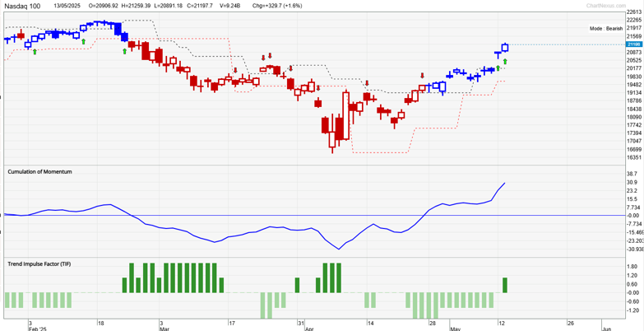Click the 17 date tick label
The width and height of the screenshot is (644, 331).
pyautogui.click(x=232, y=323)
